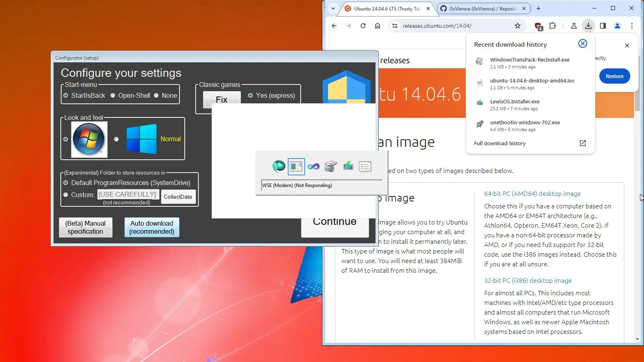Click the Chrome forward navigation arrow
Viewport: 644px width, 362px height.
[x=349, y=26]
